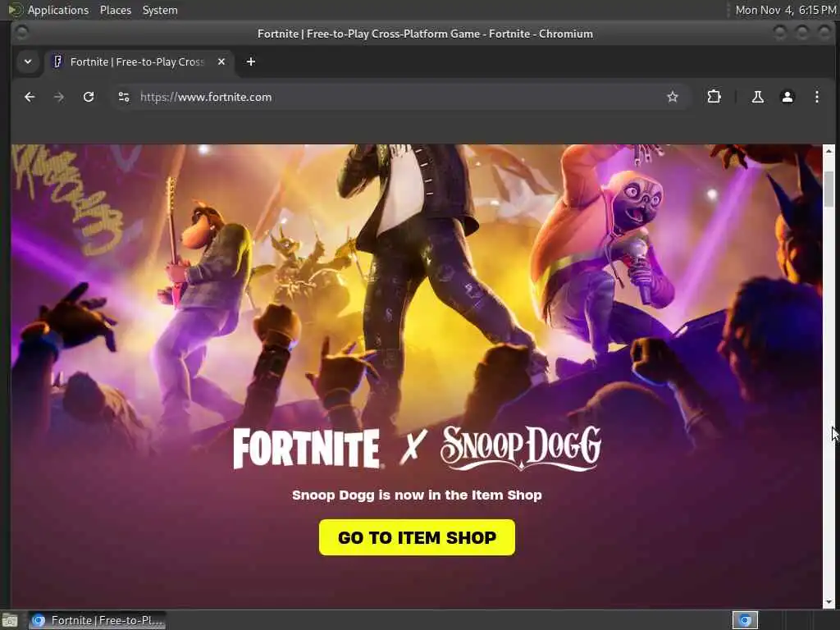This screenshot has height=630, width=840.
Task: Open site information icon in address bar
Action: click(124, 97)
